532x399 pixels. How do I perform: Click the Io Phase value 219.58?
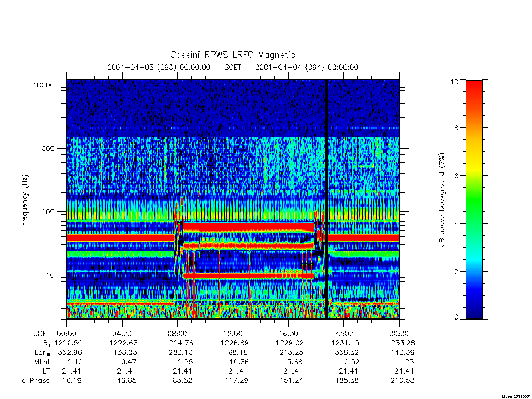pyautogui.click(x=403, y=380)
